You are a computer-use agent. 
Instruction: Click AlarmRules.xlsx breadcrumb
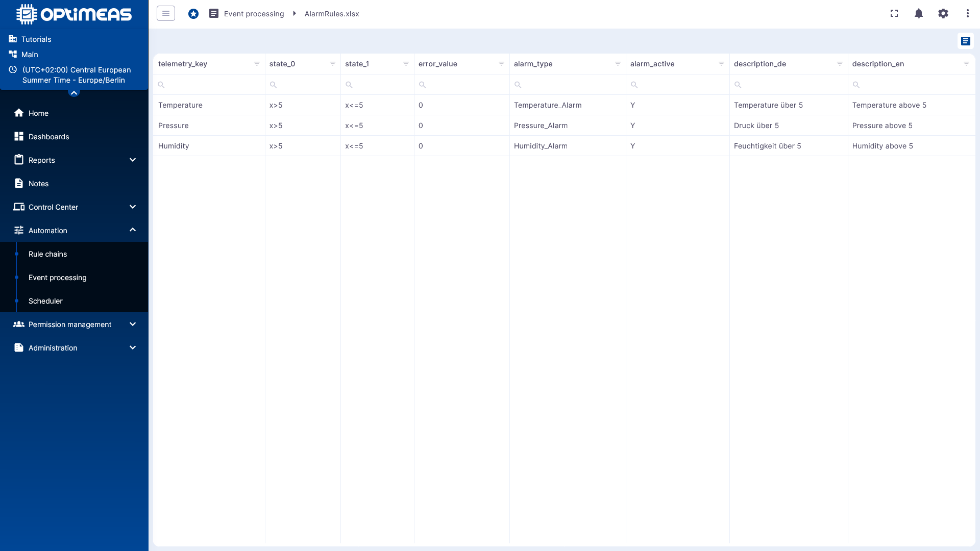click(332, 14)
